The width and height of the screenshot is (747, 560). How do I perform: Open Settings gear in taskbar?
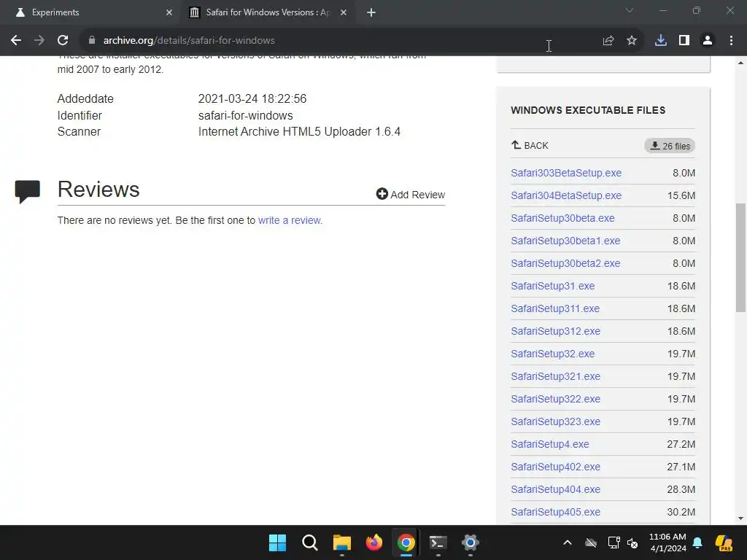pyautogui.click(x=471, y=542)
